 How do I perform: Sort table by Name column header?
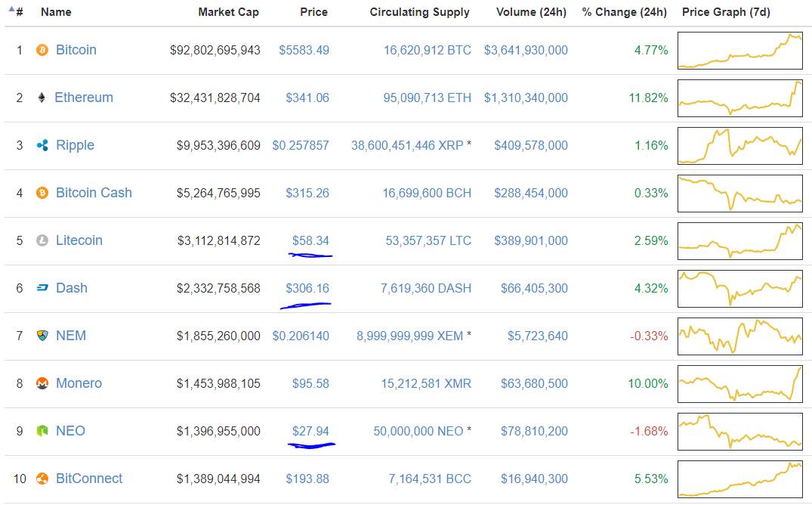(56, 12)
